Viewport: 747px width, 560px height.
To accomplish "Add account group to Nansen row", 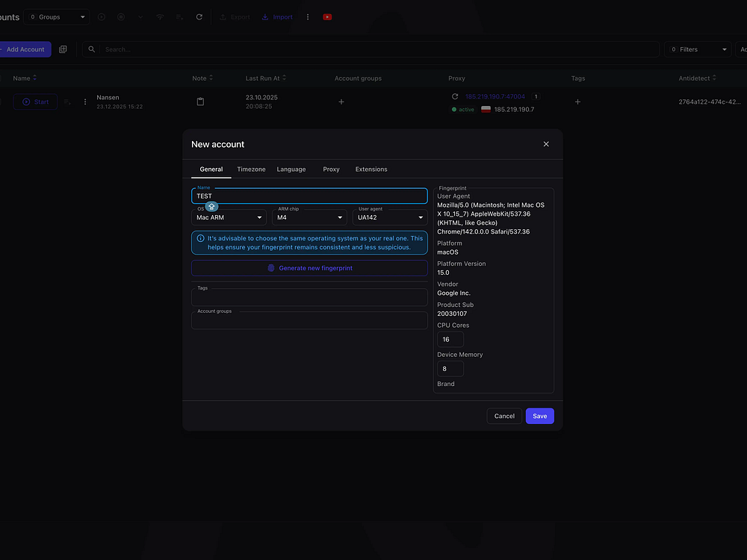I will [341, 102].
